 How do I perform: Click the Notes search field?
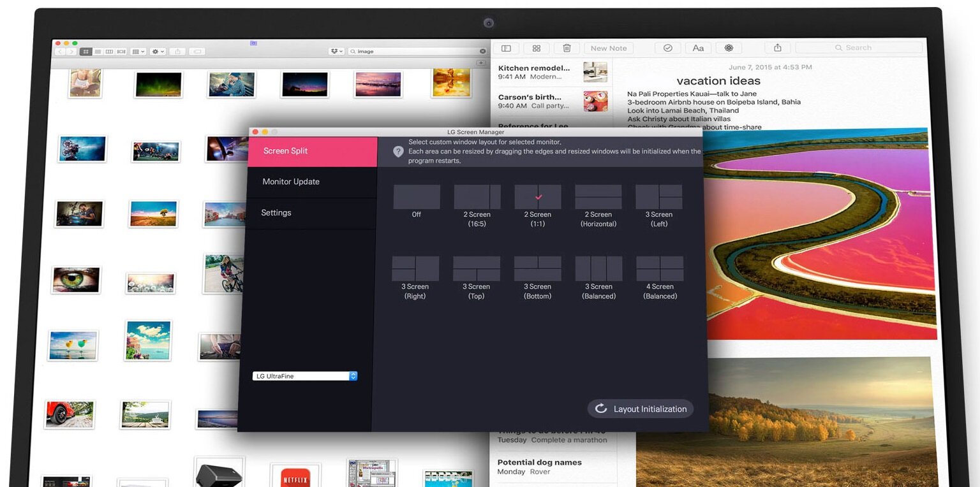(858, 48)
